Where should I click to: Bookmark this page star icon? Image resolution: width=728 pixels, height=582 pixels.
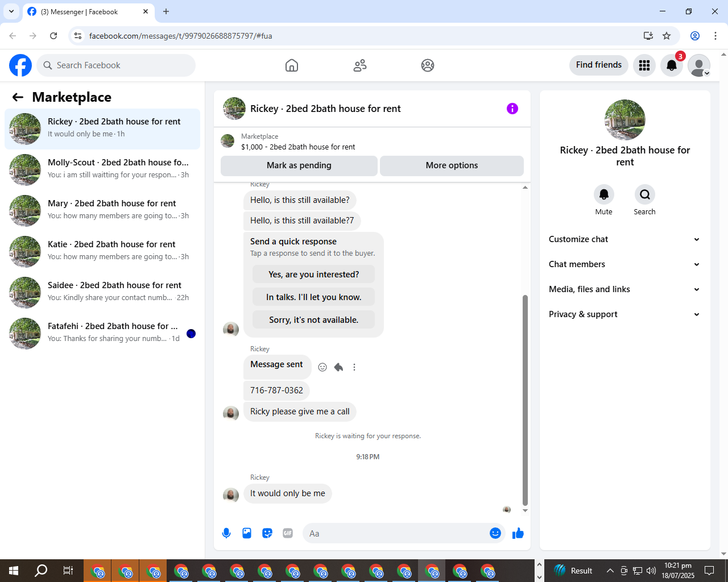[x=667, y=36]
